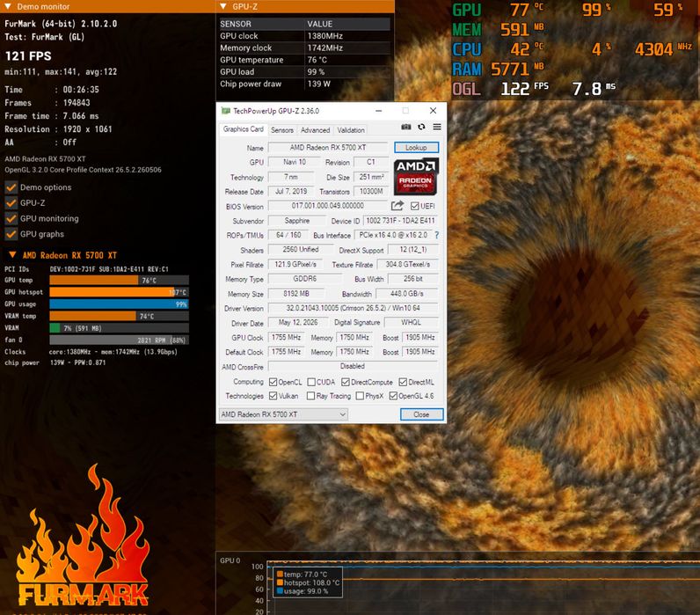700x615 pixels.
Task: Click the GPU-Z refresh icon
Action: pyautogui.click(x=421, y=128)
